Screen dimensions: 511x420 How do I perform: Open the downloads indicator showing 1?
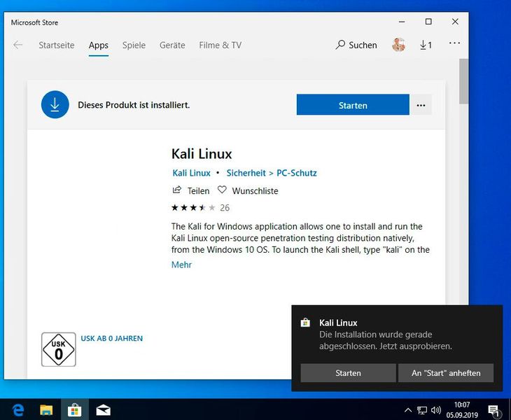coord(426,45)
